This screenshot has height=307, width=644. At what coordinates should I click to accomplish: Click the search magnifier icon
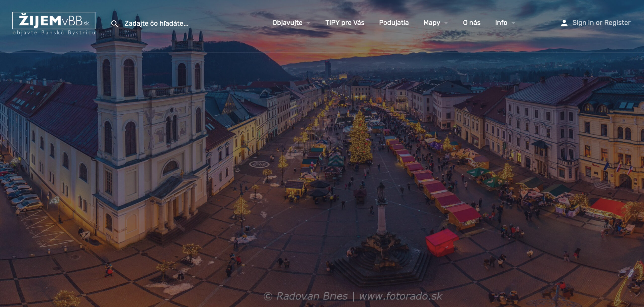(114, 24)
